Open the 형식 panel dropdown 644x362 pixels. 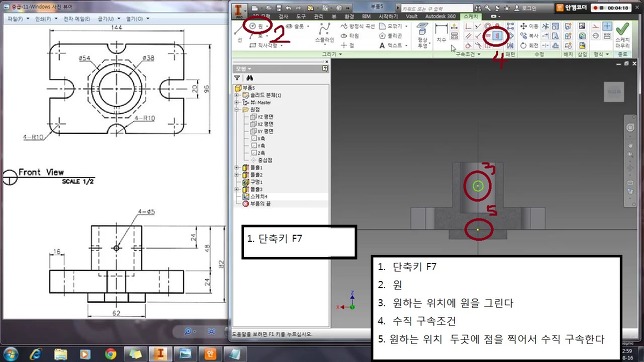[601, 54]
